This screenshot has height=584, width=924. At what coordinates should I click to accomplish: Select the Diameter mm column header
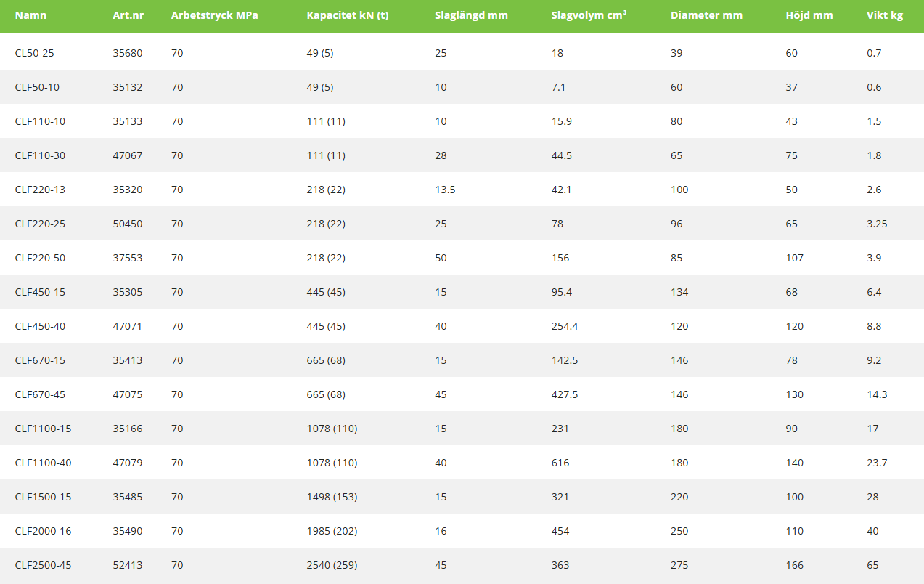pos(706,15)
